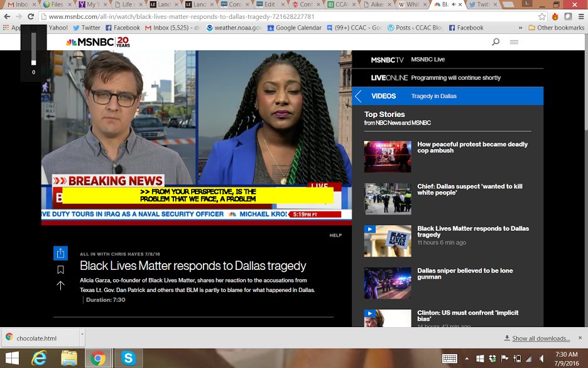Click the up arrow below the bookmark icon
588x368 pixels.
(60, 286)
